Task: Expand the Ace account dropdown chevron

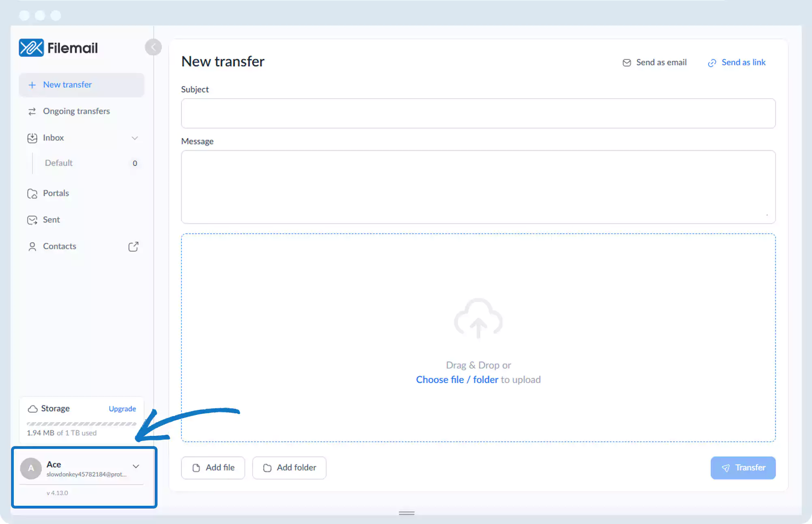Action: [136, 466]
